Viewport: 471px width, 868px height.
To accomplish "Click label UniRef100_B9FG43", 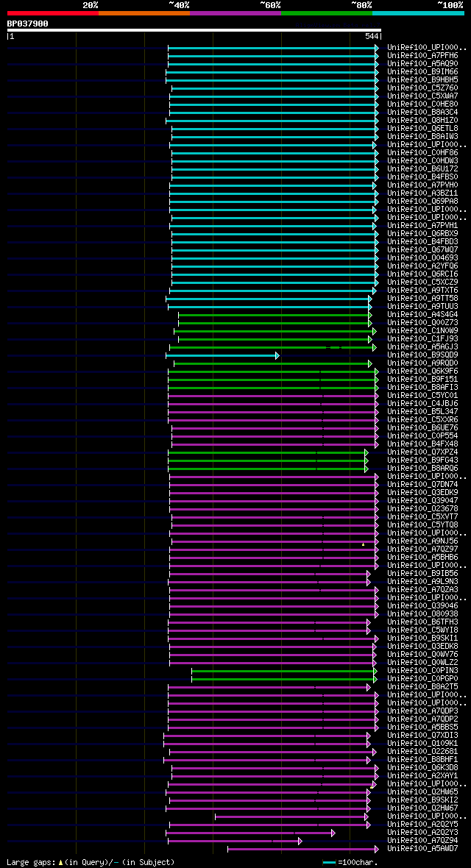I will pyautogui.click(x=422, y=460).
